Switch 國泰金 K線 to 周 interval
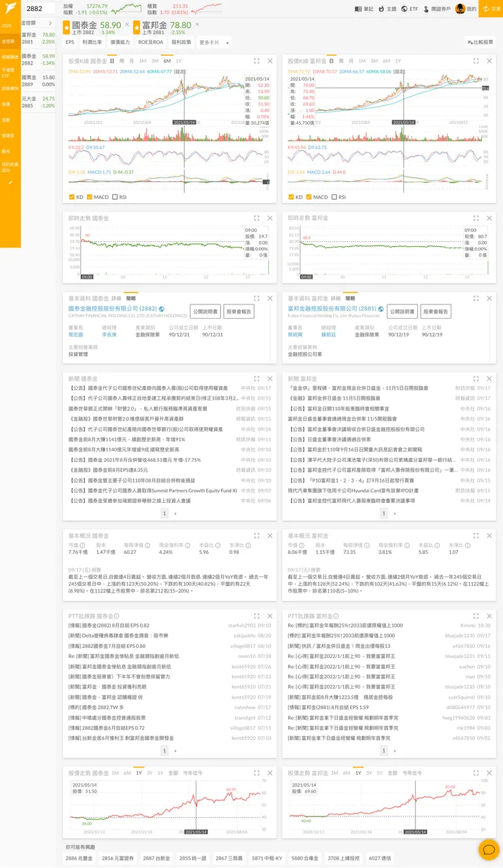The height and width of the screenshot is (868, 503). click(122, 60)
